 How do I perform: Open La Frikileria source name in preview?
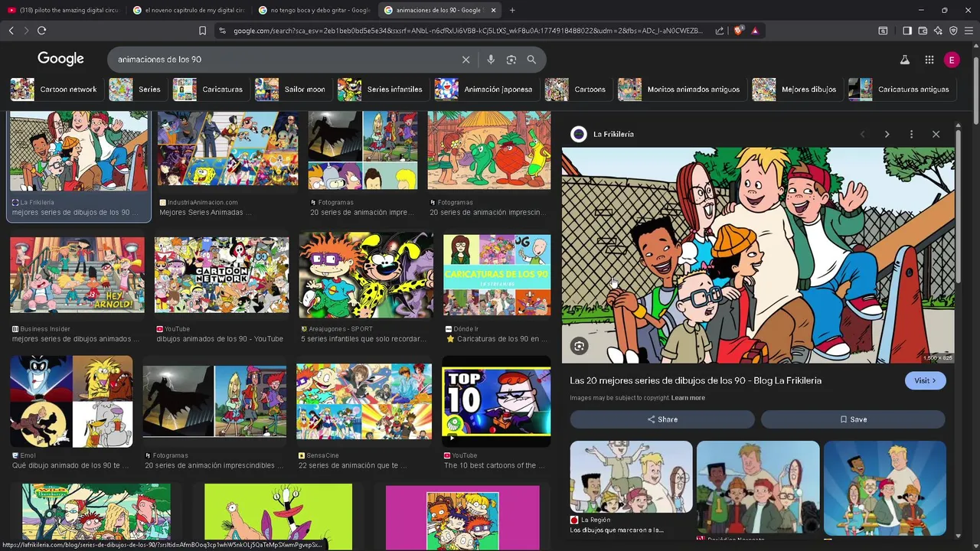(613, 134)
